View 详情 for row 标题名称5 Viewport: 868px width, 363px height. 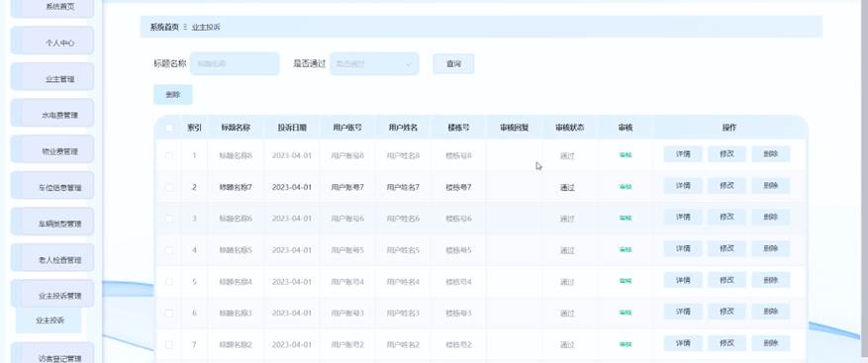tap(683, 249)
